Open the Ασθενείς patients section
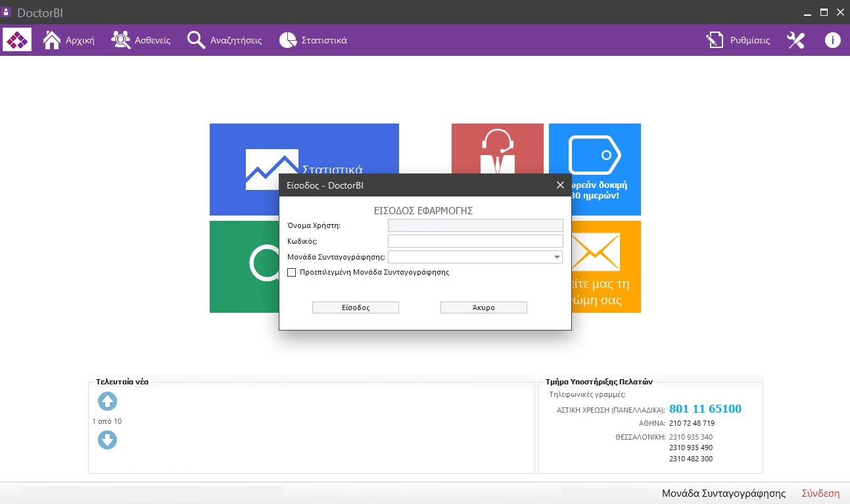 coord(141,40)
